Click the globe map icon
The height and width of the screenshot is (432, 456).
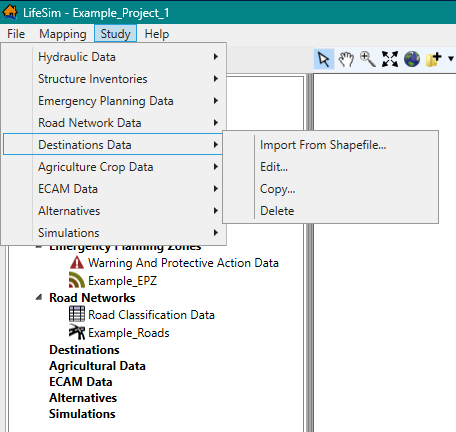click(412, 59)
